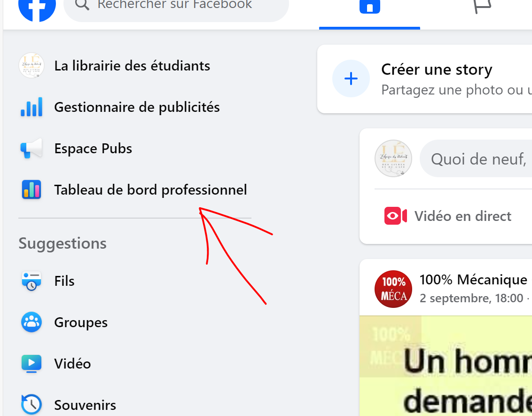Click the search magnifier icon
The width and height of the screenshot is (532, 416).
(x=82, y=5)
